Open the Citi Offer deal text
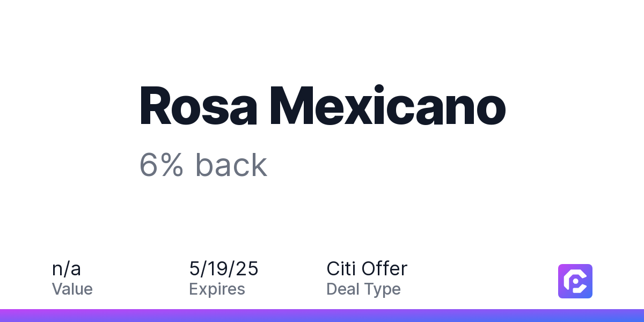 click(x=367, y=269)
